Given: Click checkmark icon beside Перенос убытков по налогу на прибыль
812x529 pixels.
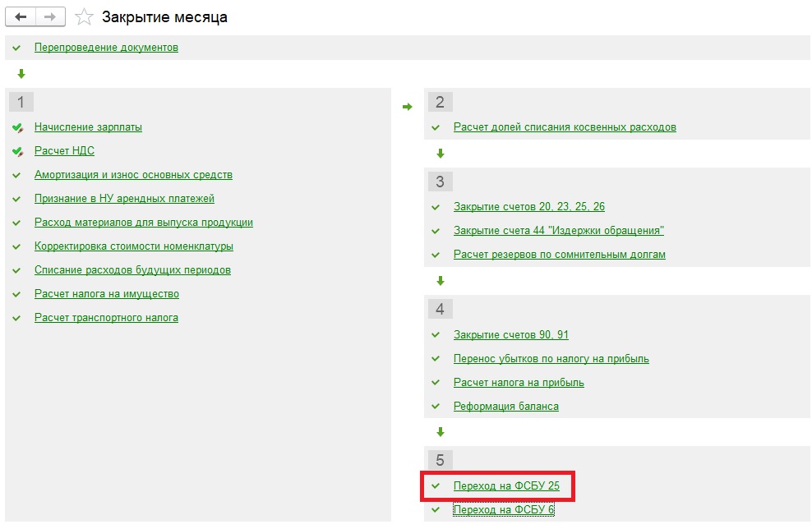Looking at the screenshot, I should tap(436, 359).
